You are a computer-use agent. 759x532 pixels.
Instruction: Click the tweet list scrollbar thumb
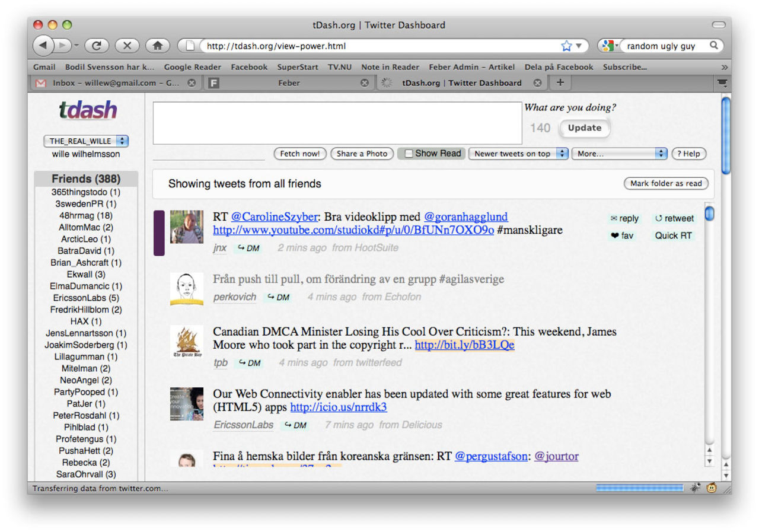click(x=709, y=214)
